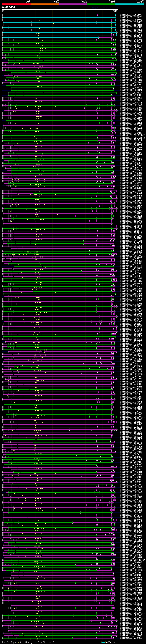
Task: Select the UniRef100_B9MWK2 label
Action: pos(131,30)
